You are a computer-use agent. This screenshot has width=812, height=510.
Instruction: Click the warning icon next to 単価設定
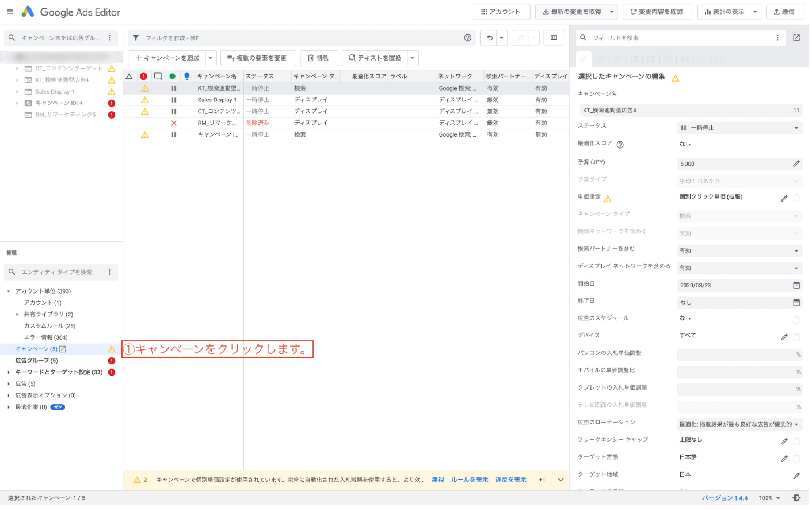click(608, 199)
